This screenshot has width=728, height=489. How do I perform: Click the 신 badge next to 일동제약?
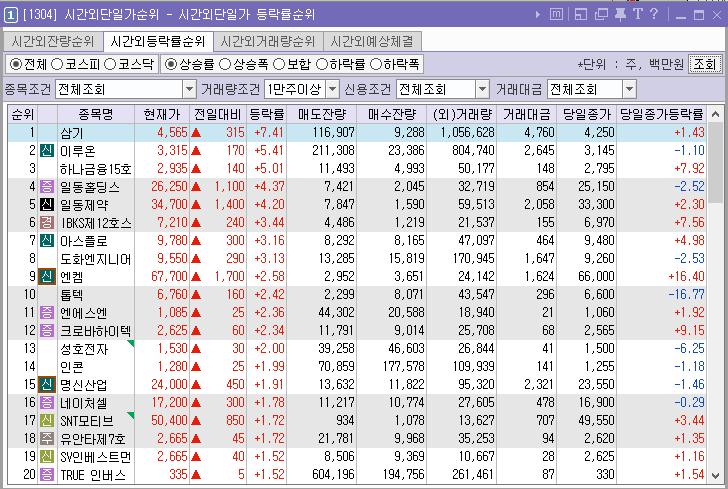click(x=46, y=204)
